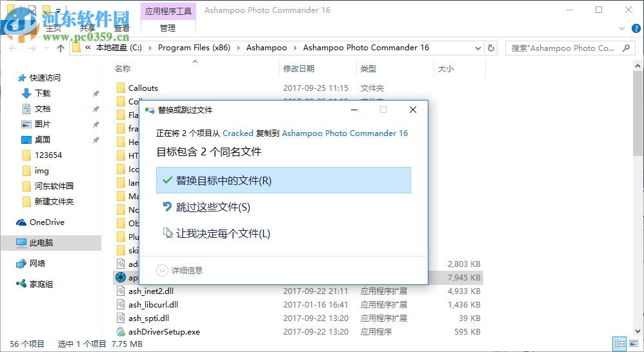Screen dimensions: 644x352
Task: Select 快速访问 in navigation pane
Action: tap(45, 77)
